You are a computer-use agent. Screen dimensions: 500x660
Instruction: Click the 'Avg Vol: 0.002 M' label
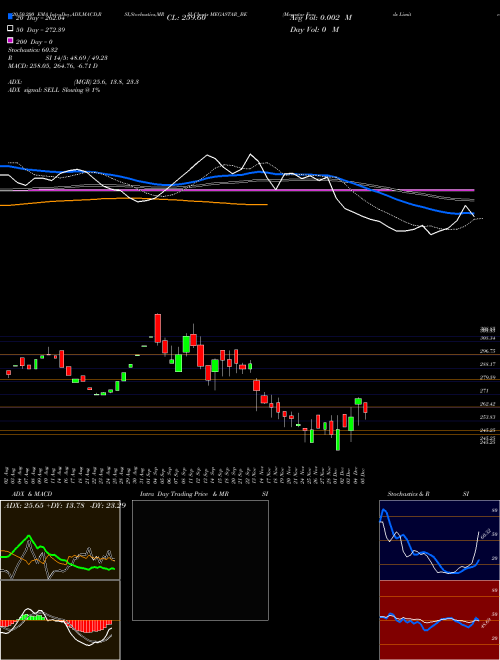(x=321, y=18)
